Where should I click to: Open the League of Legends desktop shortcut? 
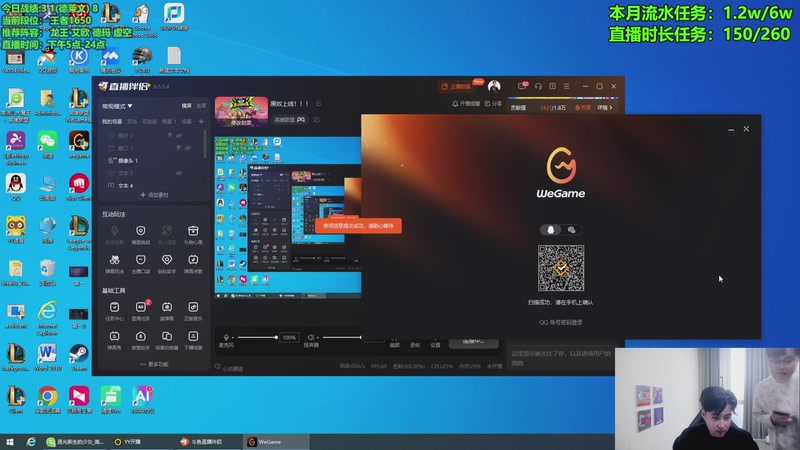tap(79, 233)
